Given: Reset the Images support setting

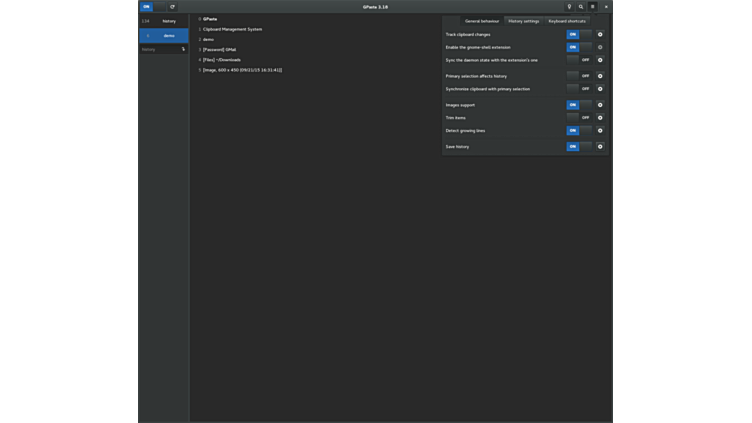Looking at the screenshot, I should coord(600,105).
